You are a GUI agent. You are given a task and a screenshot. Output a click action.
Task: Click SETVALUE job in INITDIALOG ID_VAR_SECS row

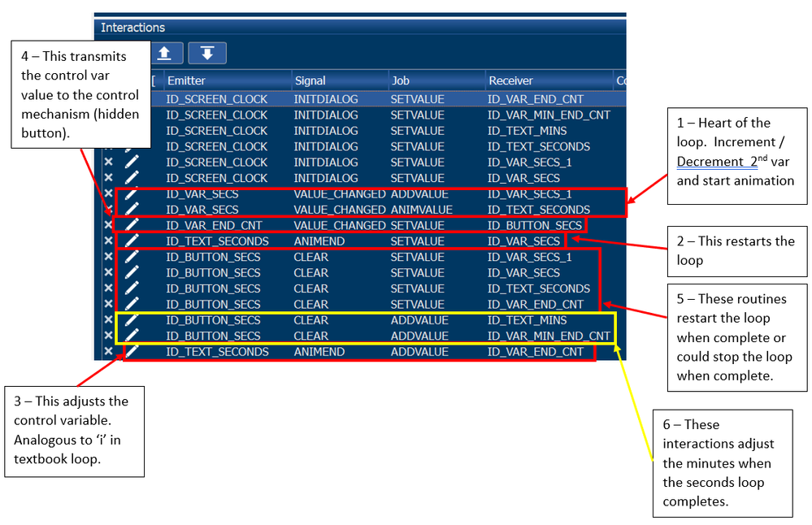click(x=418, y=178)
